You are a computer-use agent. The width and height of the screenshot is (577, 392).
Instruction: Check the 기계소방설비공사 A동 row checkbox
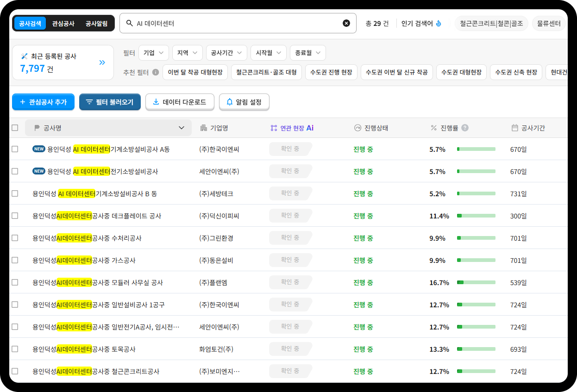[15, 149]
